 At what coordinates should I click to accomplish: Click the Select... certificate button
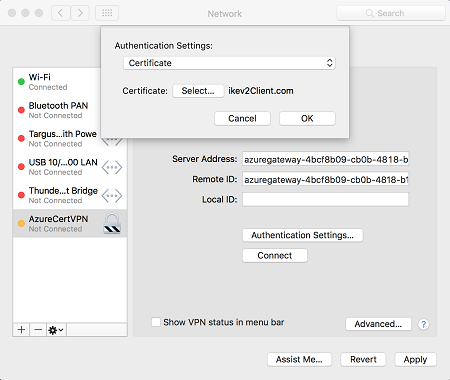198,91
